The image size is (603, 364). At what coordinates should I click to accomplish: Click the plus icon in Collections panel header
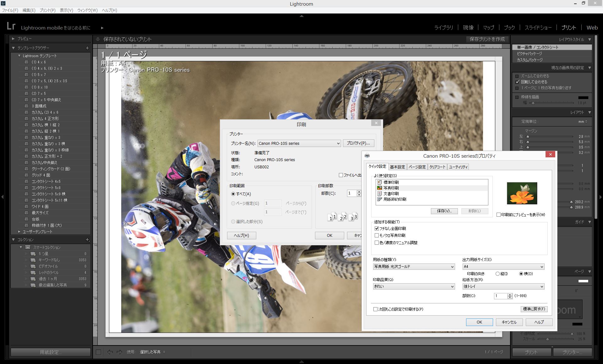pos(88,240)
